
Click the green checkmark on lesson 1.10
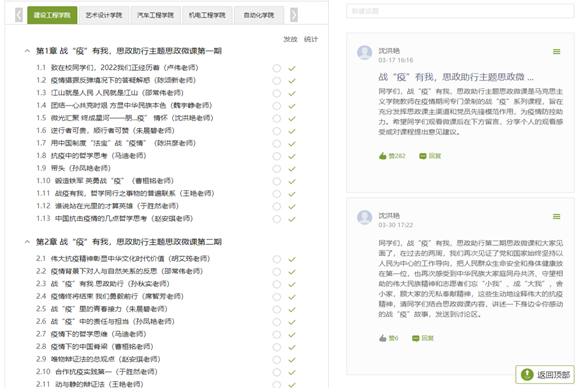(292, 182)
